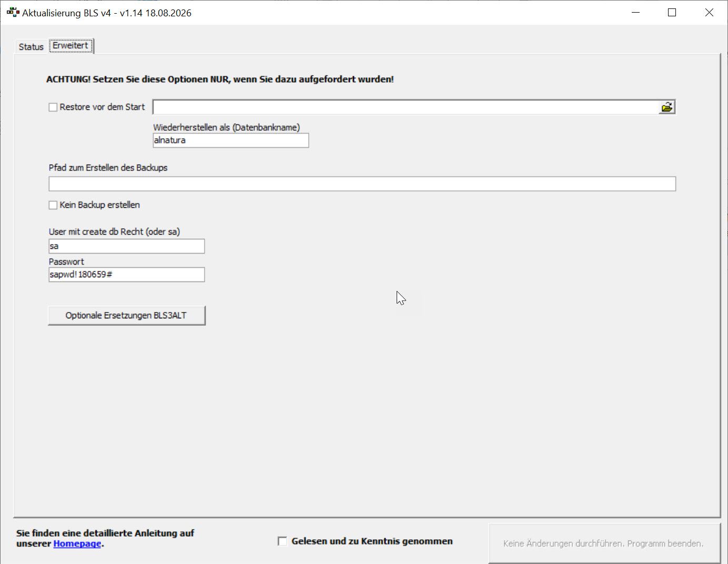
Task: Close the Aktualisierung BLS window
Action: pos(709,13)
